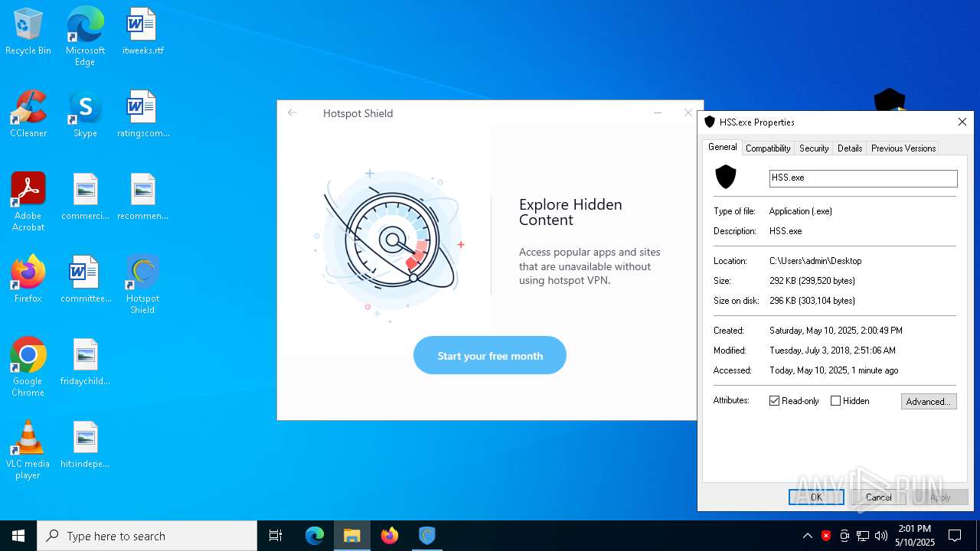The height and width of the screenshot is (551, 980).
Task: Select the hitsindepe... image file on desktop
Action: [85, 445]
